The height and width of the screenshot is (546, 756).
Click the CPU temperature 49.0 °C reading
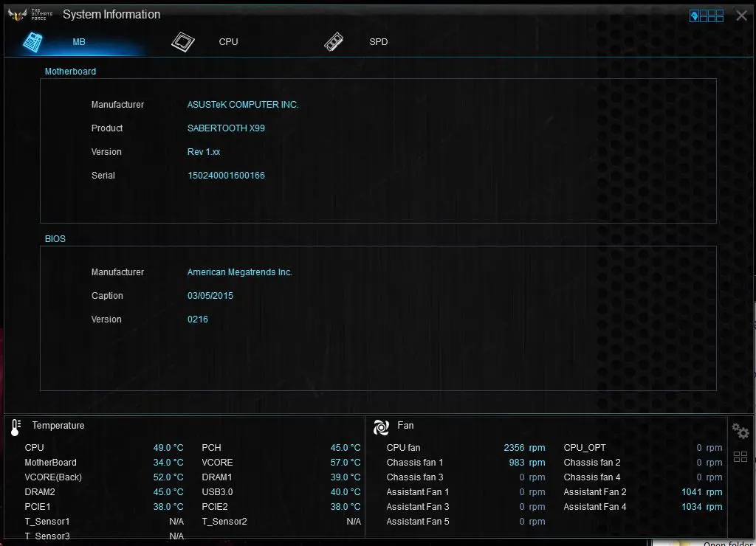168,448
